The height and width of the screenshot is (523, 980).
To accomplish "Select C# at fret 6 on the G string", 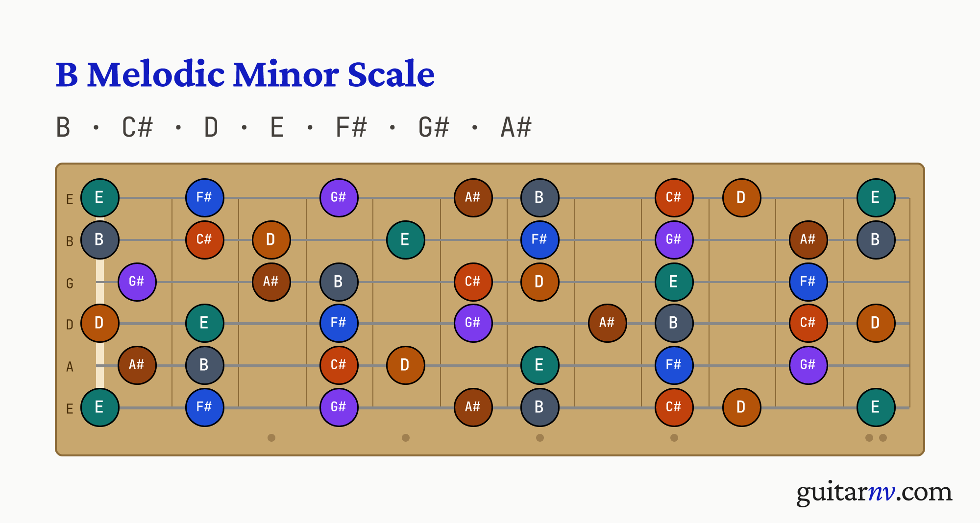I will [x=473, y=282].
